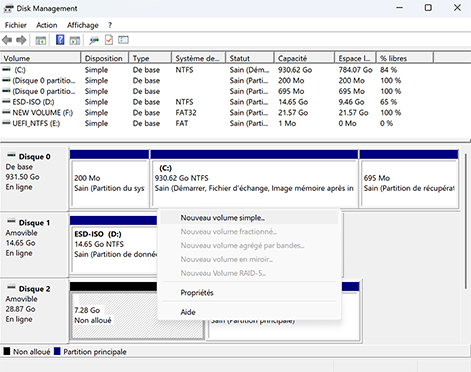The width and height of the screenshot is (471, 372).
Task: Select the (C:) volume row
Action: 217,70
